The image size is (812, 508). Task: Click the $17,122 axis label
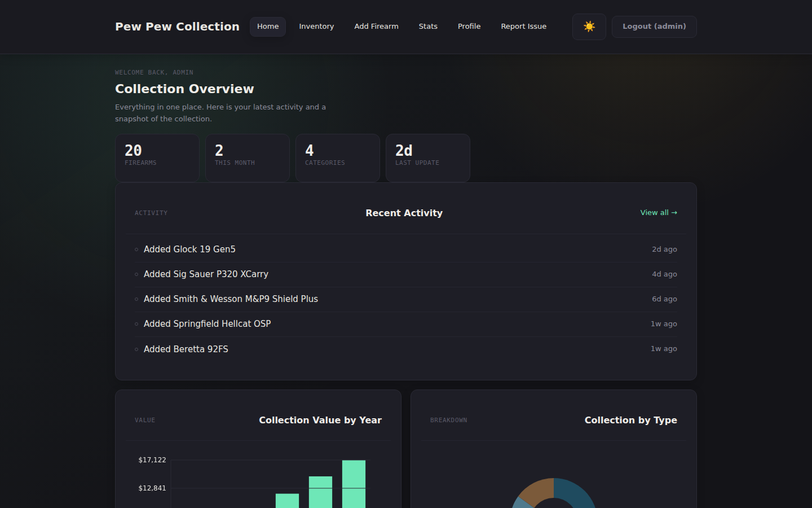click(152, 460)
